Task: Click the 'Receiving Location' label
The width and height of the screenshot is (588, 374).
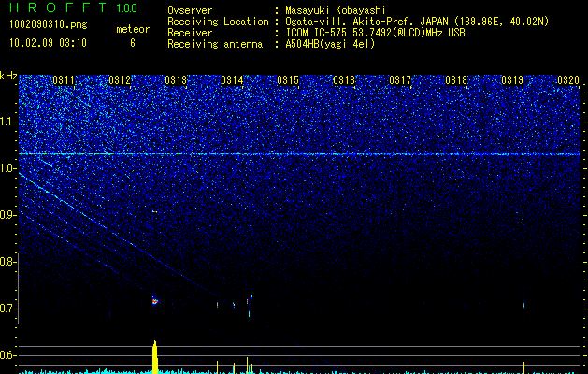Action: pyautogui.click(x=218, y=22)
